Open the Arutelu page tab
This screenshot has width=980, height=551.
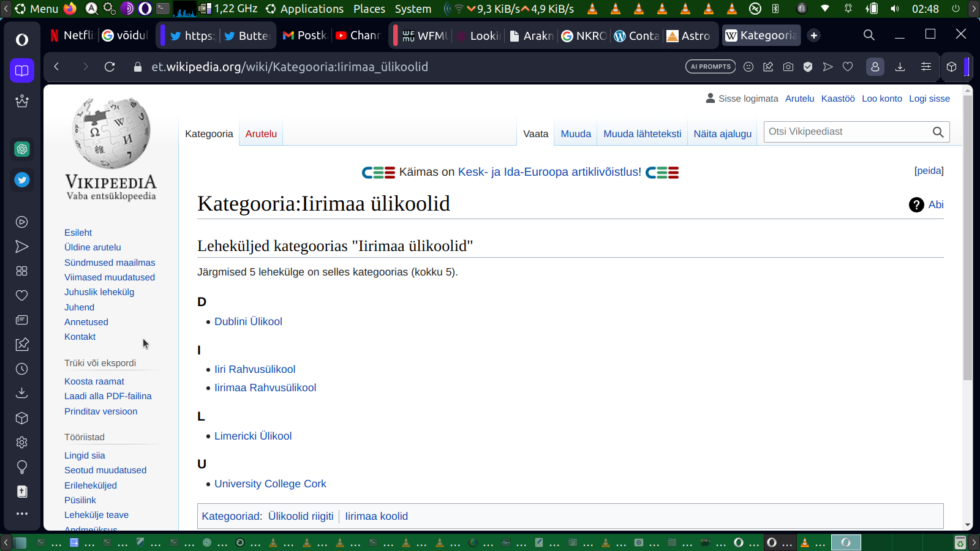pos(261,134)
